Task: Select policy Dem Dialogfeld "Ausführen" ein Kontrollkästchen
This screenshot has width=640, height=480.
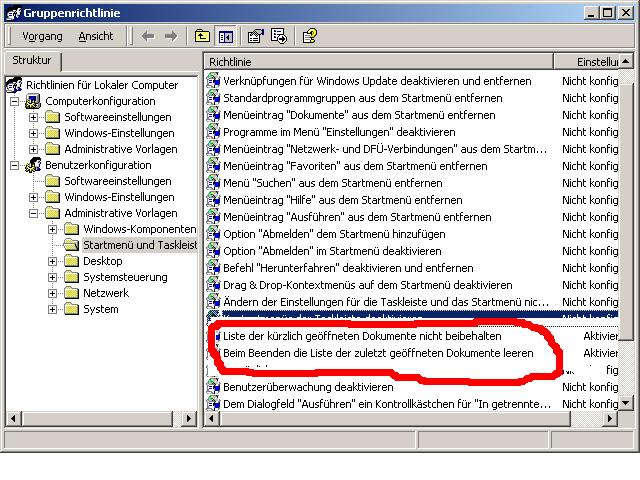Action: click(x=387, y=404)
